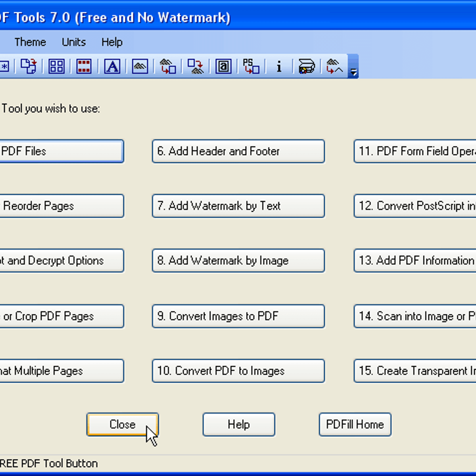Choose 7. Add Watermark by Text
The height and width of the screenshot is (476, 476).
pyautogui.click(x=238, y=206)
